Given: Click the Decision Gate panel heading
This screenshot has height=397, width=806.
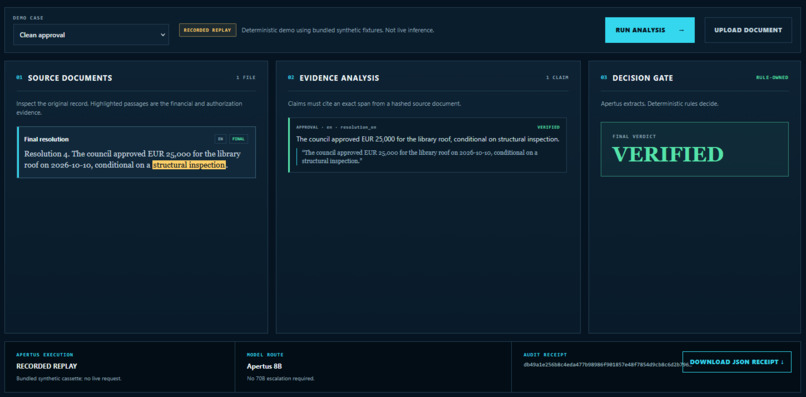Looking at the screenshot, I should (x=643, y=78).
